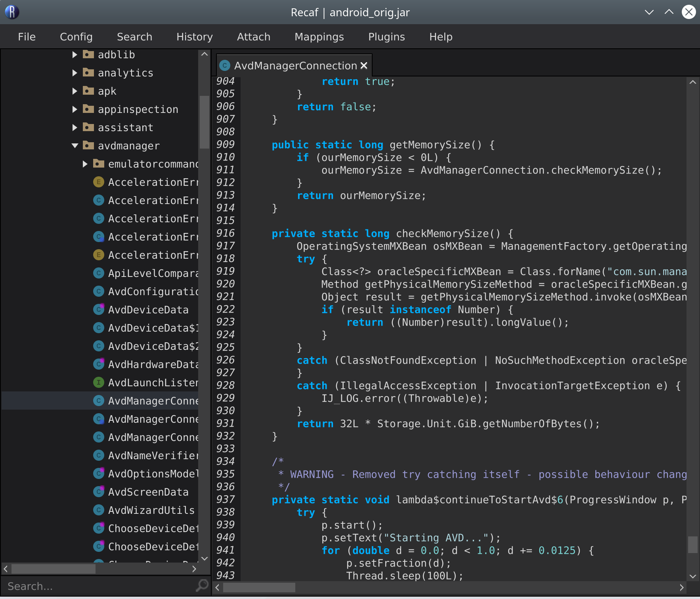Viewport: 700px width, 599px height.
Task: Click the enum icon of first AccelerationErr entry
Action: point(98,182)
